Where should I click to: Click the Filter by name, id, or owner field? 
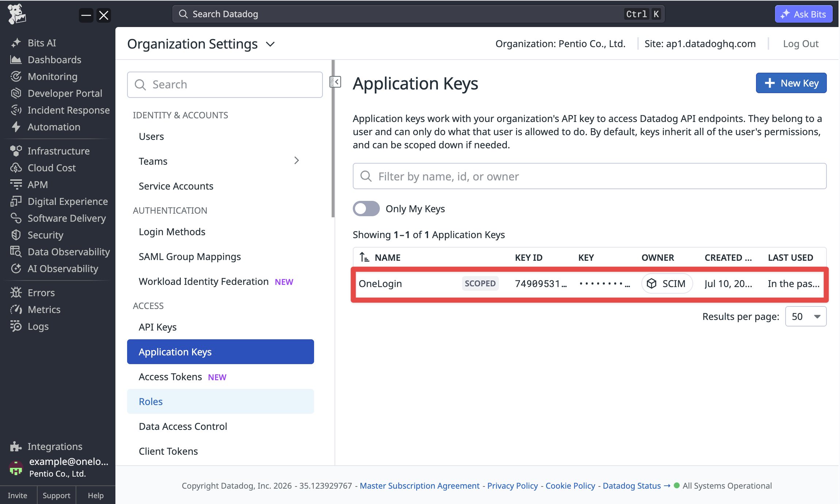pyautogui.click(x=589, y=176)
